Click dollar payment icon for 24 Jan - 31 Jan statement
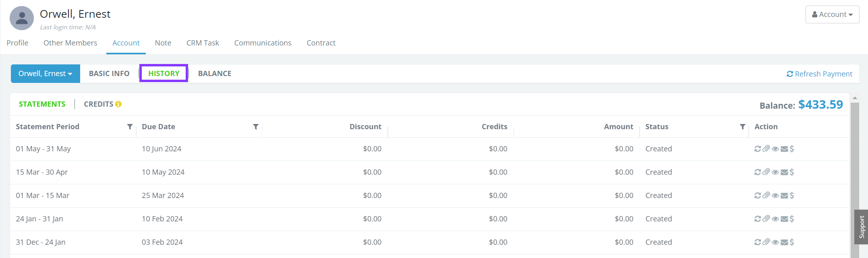Screen dimensions: 868x258 pos(792,219)
